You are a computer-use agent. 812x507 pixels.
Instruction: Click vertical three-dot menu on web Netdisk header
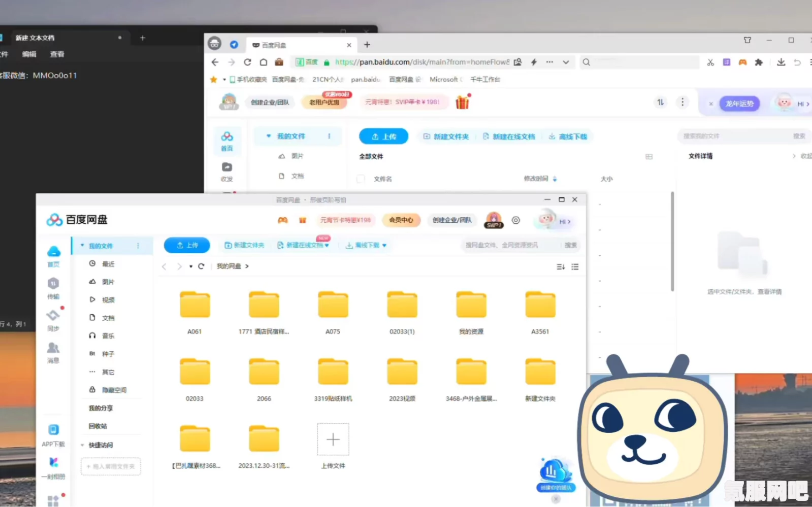coord(683,103)
